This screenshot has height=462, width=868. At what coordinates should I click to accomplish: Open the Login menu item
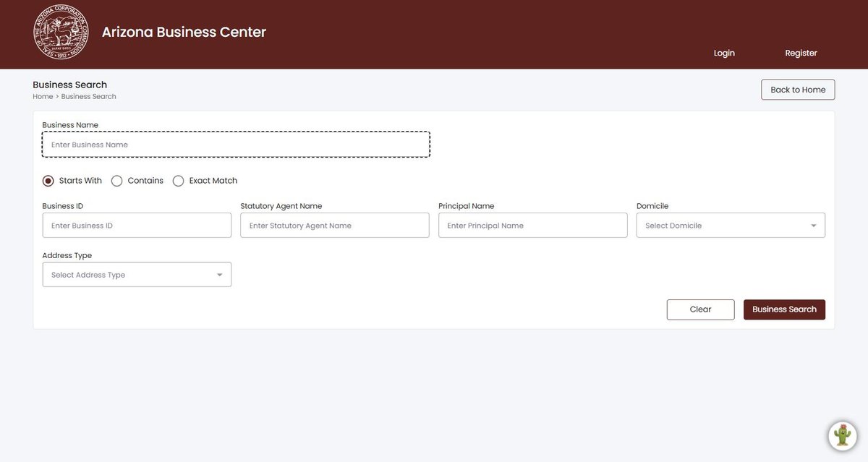click(724, 53)
